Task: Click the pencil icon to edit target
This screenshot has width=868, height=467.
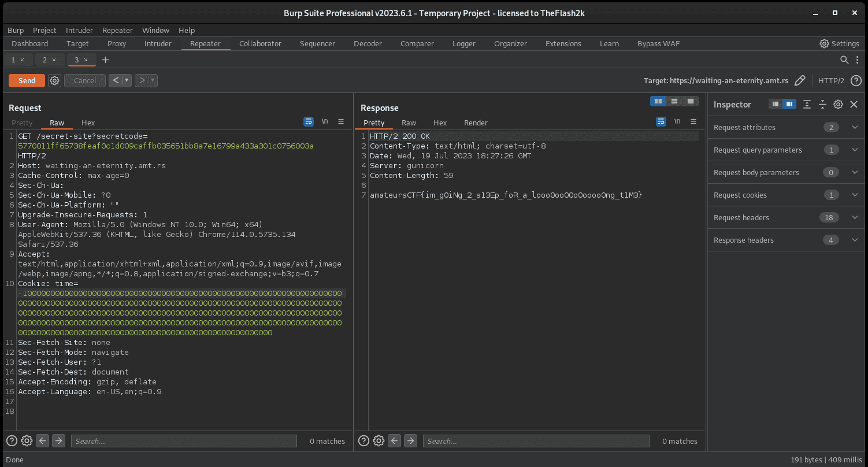Action: pyautogui.click(x=800, y=81)
